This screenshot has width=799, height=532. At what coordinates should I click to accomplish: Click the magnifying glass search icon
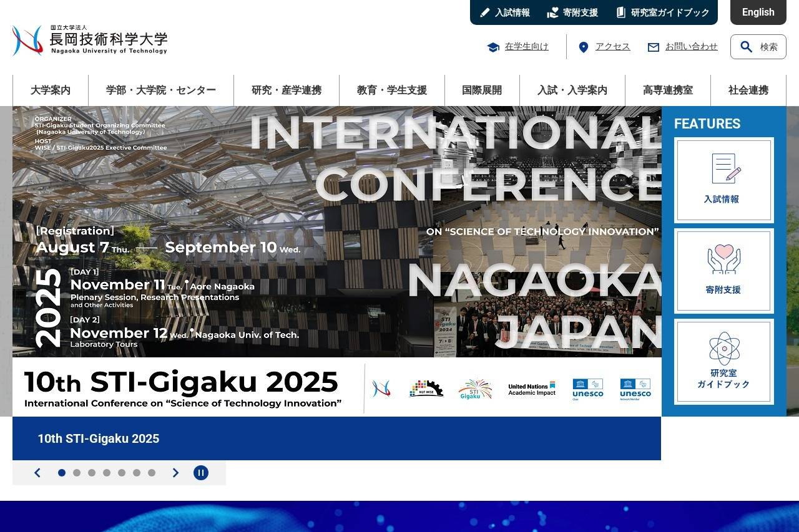[747, 47]
